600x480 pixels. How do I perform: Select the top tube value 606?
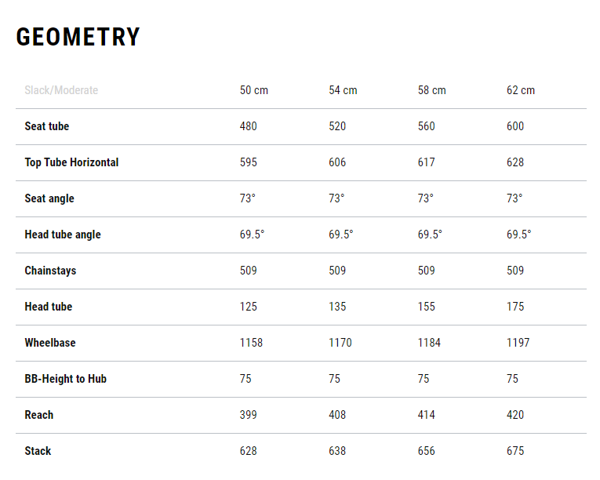pyautogui.click(x=337, y=162)
